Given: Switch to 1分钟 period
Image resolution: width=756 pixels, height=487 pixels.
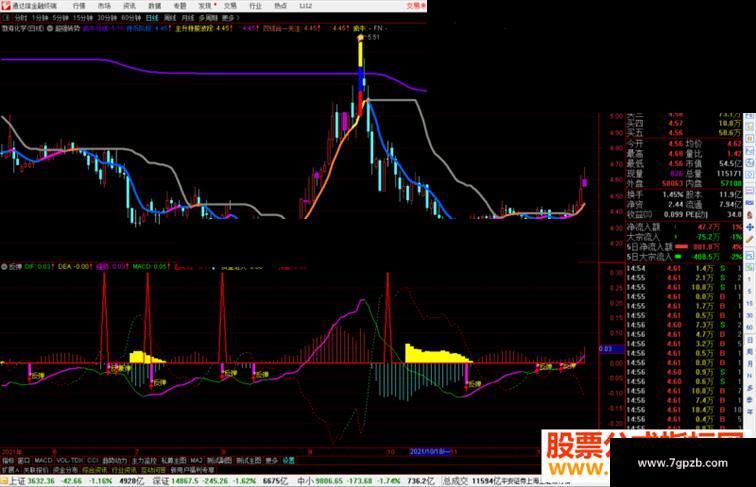Looking at the screenshot, I should (40, 18).
